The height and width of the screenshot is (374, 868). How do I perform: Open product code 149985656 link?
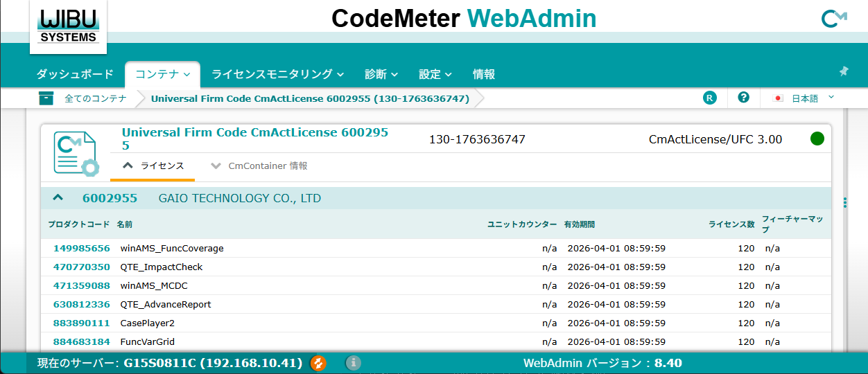81,248
